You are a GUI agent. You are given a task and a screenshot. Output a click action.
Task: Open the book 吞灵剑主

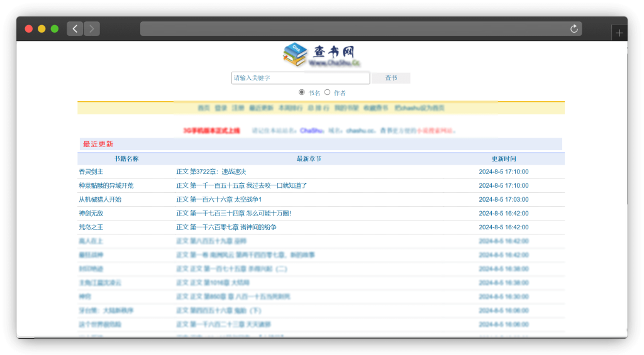pos(91,172)
